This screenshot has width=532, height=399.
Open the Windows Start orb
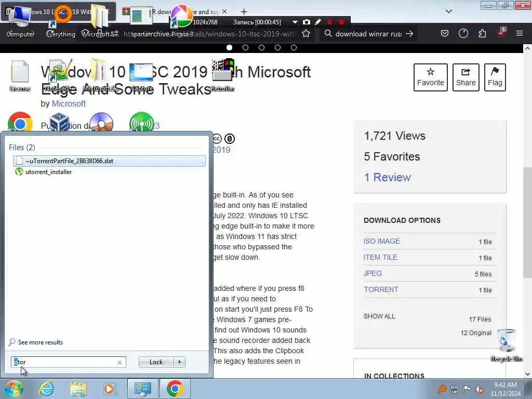[14, 389]
